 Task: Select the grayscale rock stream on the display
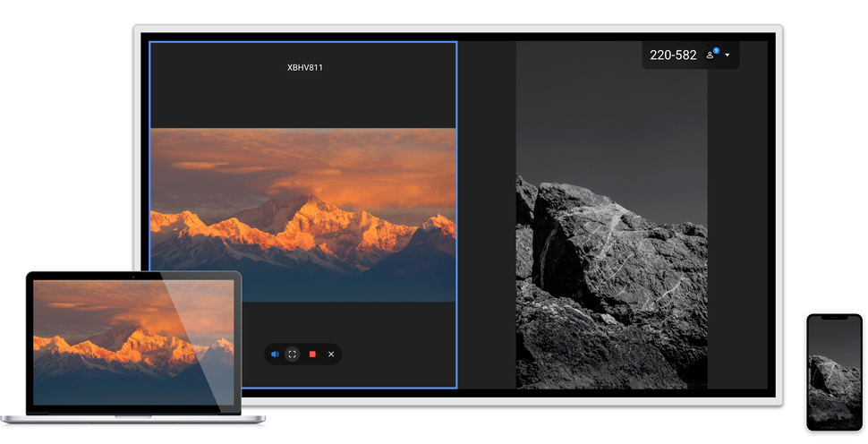pos(611,269)
